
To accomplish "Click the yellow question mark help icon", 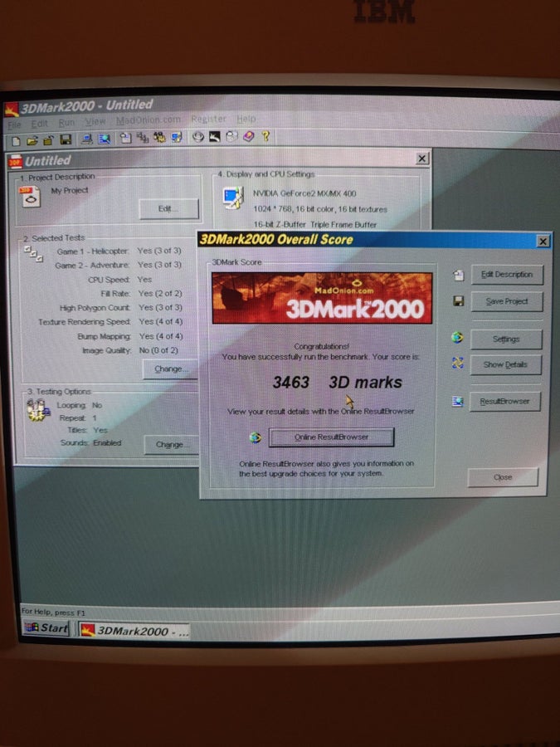I will point(265,136).
